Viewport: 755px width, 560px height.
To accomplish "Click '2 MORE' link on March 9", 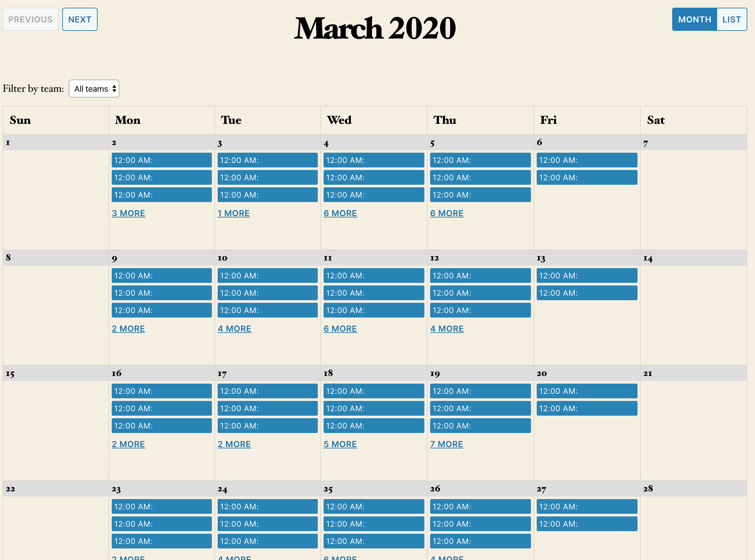I will (128, 328).
